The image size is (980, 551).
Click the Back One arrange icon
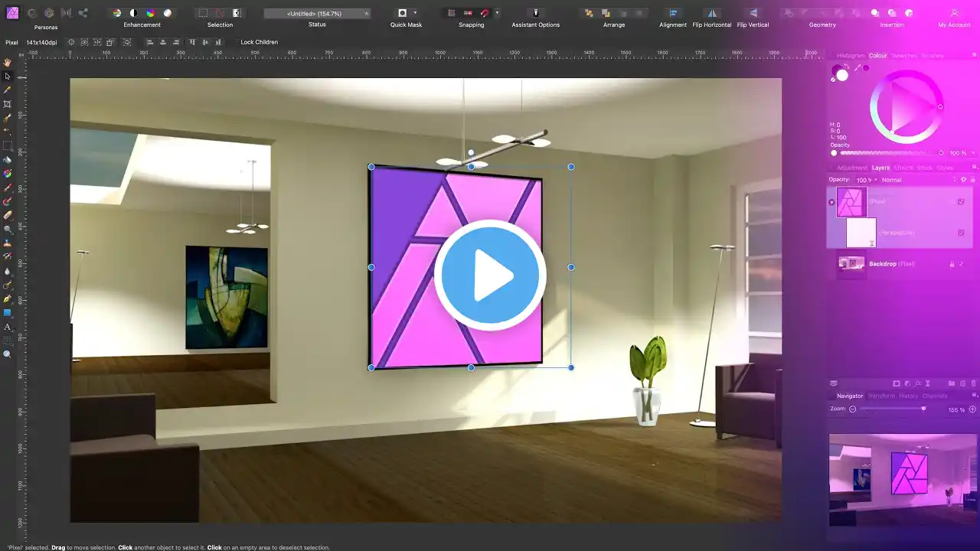(606, 13)
